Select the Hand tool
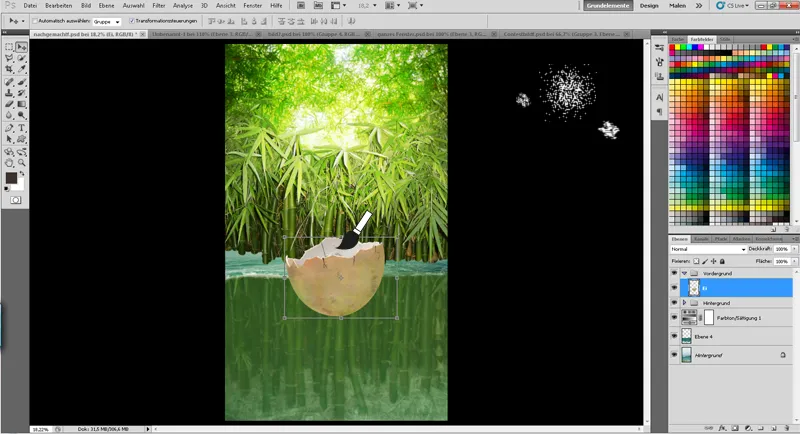Viewport: 800px width, 434px height. coord(9,163)
